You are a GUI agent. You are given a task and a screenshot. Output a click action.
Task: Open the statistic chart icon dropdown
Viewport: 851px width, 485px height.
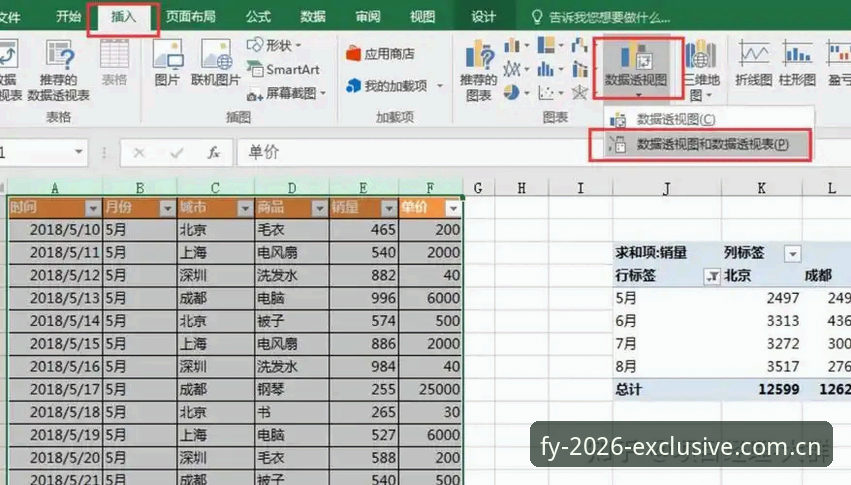(549, 69)
